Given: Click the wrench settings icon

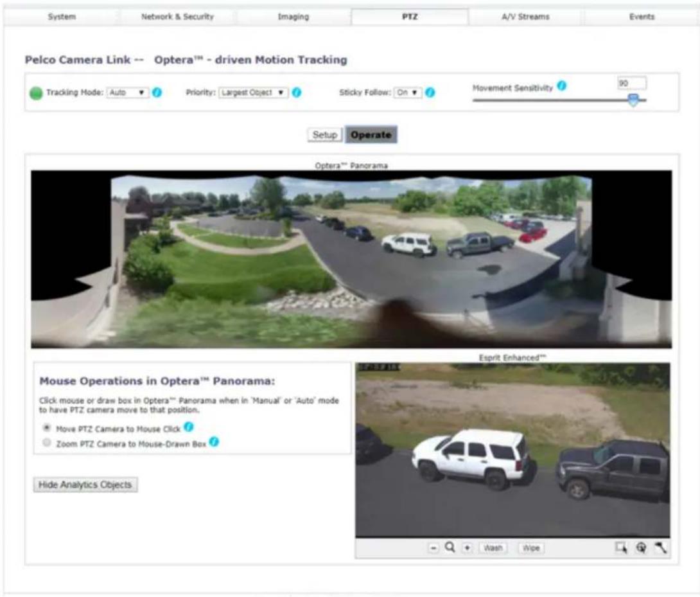Looking at the screenshot, I should [661, 548].
